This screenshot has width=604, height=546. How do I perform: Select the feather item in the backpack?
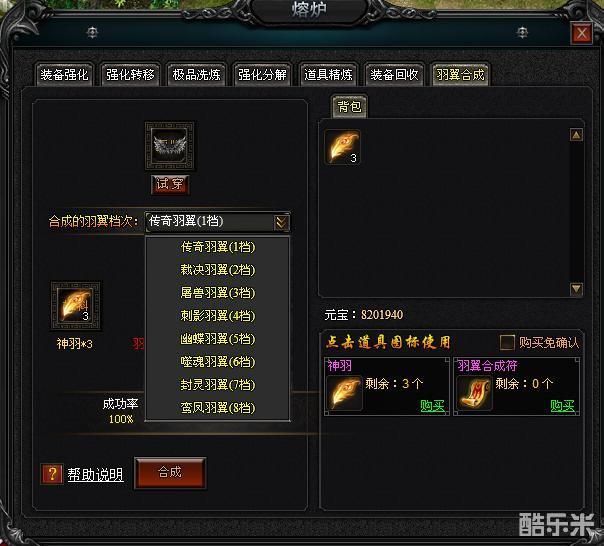point(342,147)
